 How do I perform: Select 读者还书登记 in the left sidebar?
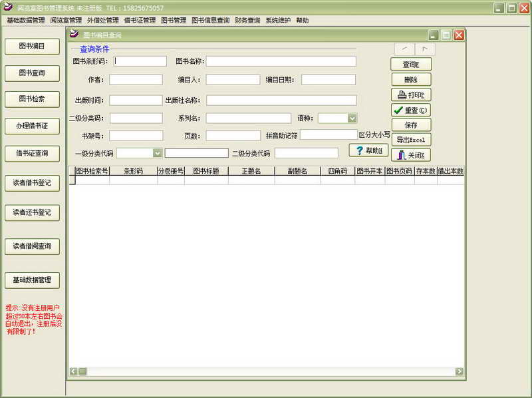pos(32,213)
